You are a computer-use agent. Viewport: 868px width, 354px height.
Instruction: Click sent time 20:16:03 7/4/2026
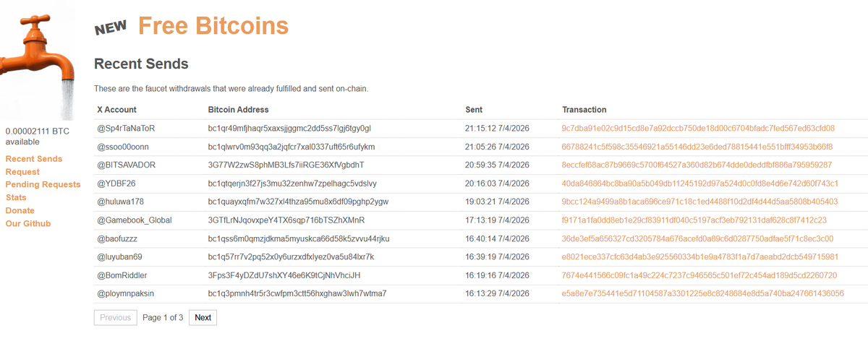(498, 184)
